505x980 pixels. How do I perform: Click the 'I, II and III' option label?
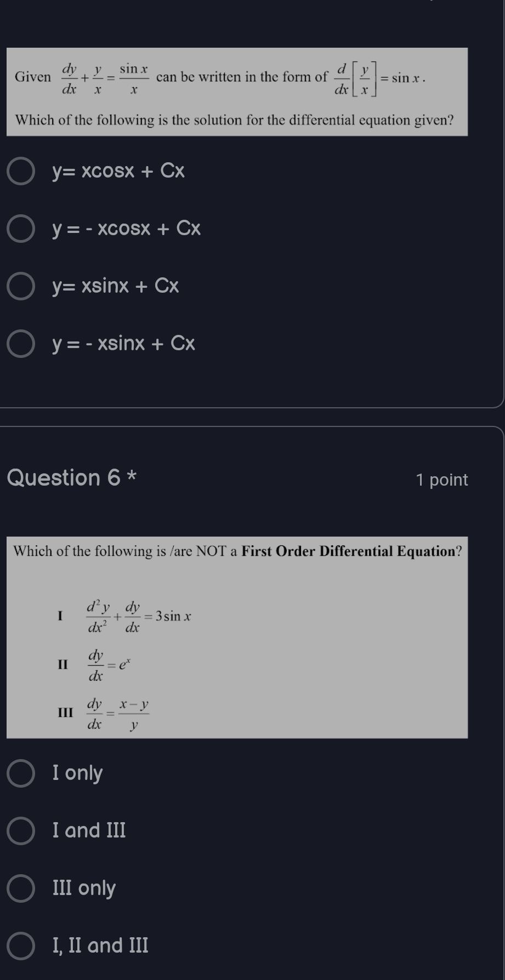[x=100, y=946]
